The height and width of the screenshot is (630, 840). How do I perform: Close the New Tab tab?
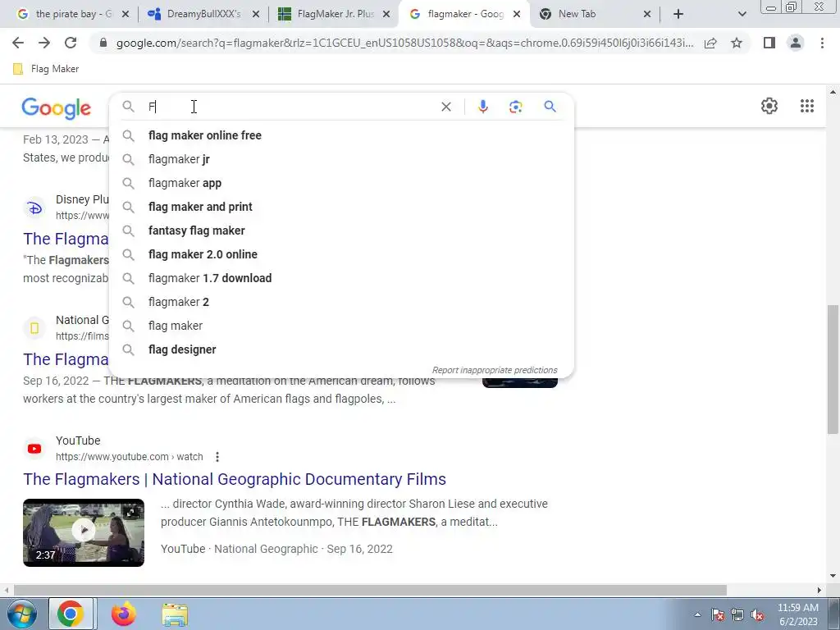647,15
